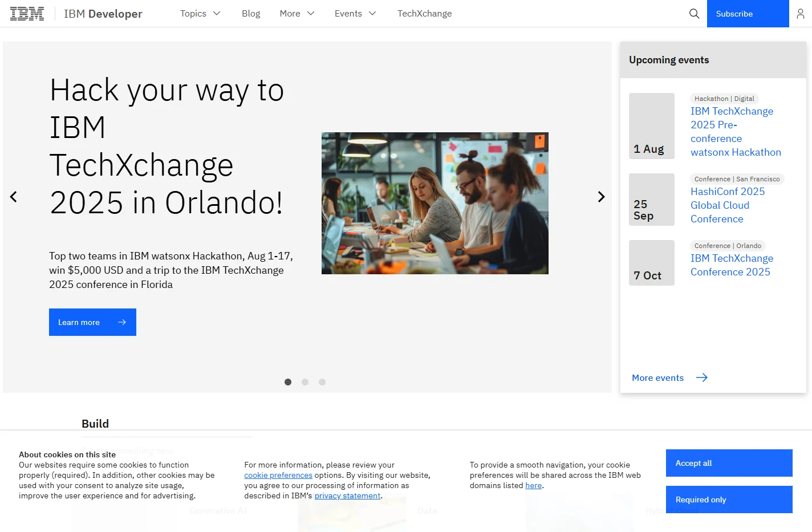Open the Blog menu item
The height and width of the screenshot is (532, 812).
click(251, 14)
